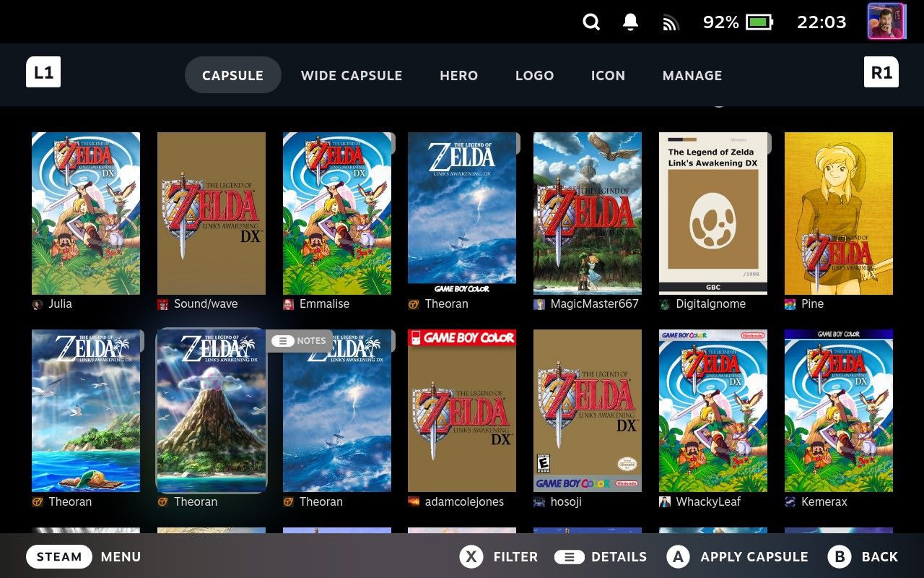Viewport: 924px width, 578px height.
Task: Choose Apply Capsule
Action: click(754, 557)
